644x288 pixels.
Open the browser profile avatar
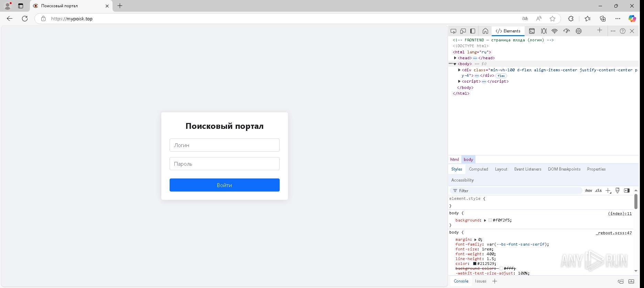tap(8, 6)
